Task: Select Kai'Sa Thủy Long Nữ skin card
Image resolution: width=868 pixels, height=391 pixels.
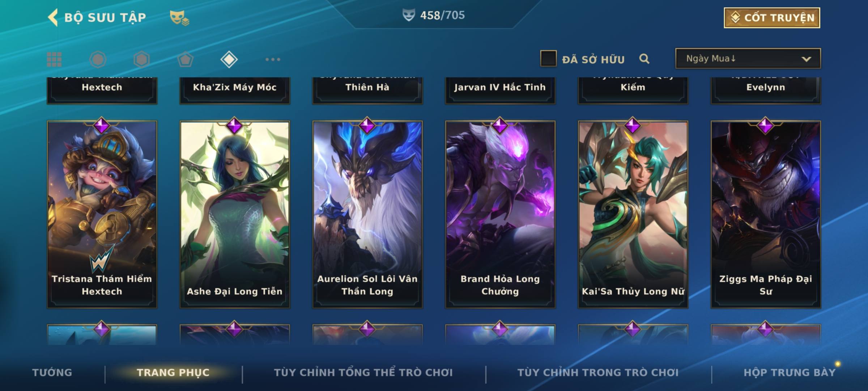Action: [633, 214]
